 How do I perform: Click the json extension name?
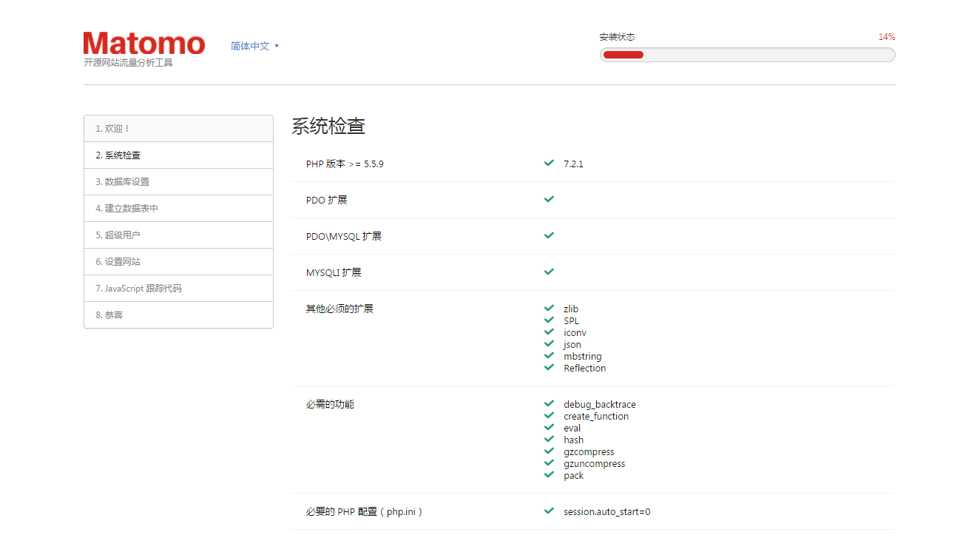[x=572, y=345]
